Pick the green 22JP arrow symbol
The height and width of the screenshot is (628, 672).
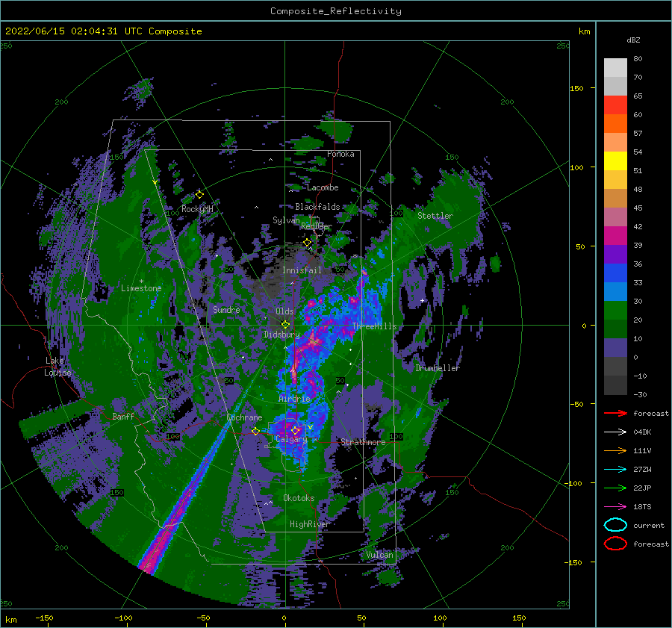pyautogui.click(x=615, y=488)
